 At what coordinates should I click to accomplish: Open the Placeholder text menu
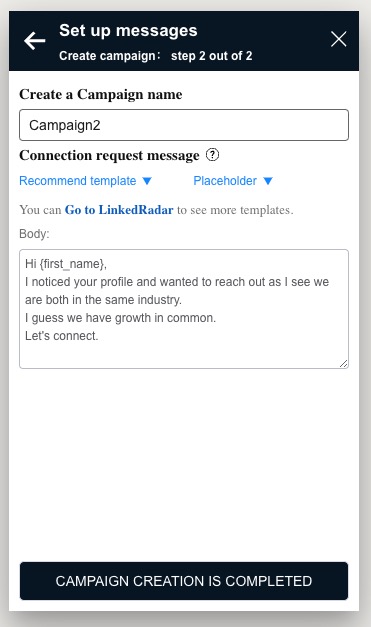[225, 181]
